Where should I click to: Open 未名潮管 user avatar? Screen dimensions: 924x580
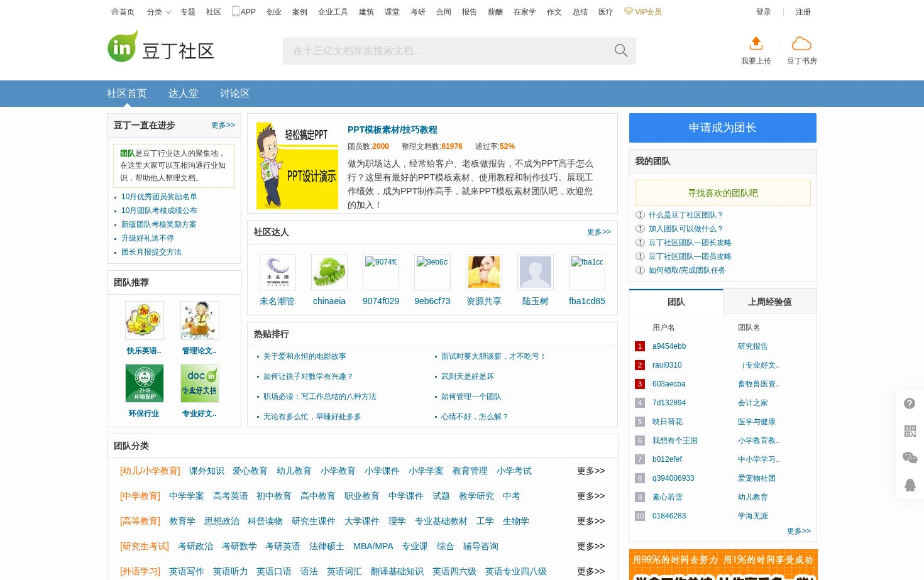(278, 272)
